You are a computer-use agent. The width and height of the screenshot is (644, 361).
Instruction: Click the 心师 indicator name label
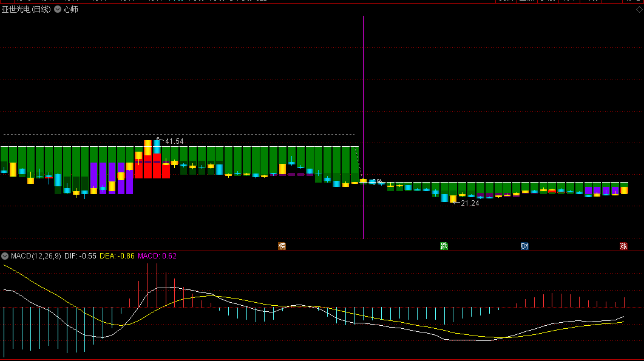(x=71, y=9)
